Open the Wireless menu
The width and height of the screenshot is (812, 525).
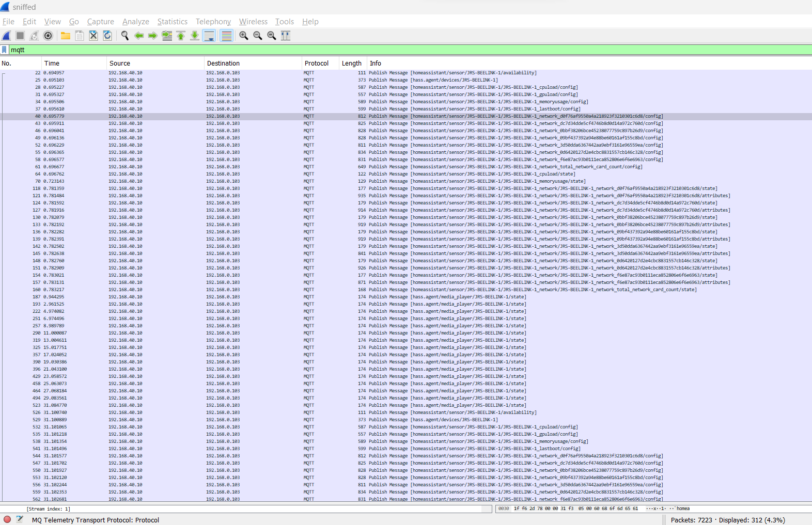point(253,22)
